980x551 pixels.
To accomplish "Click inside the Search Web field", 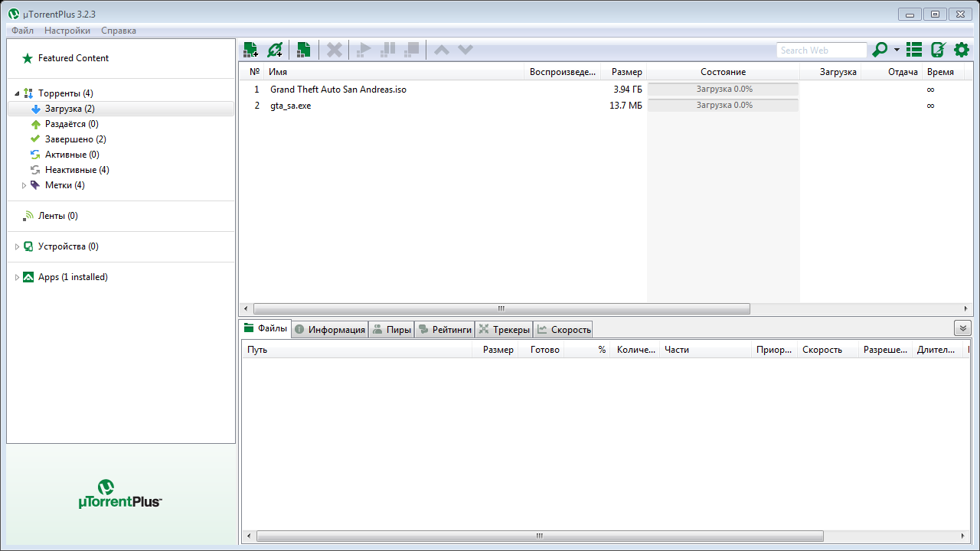I will click(822, 51).
